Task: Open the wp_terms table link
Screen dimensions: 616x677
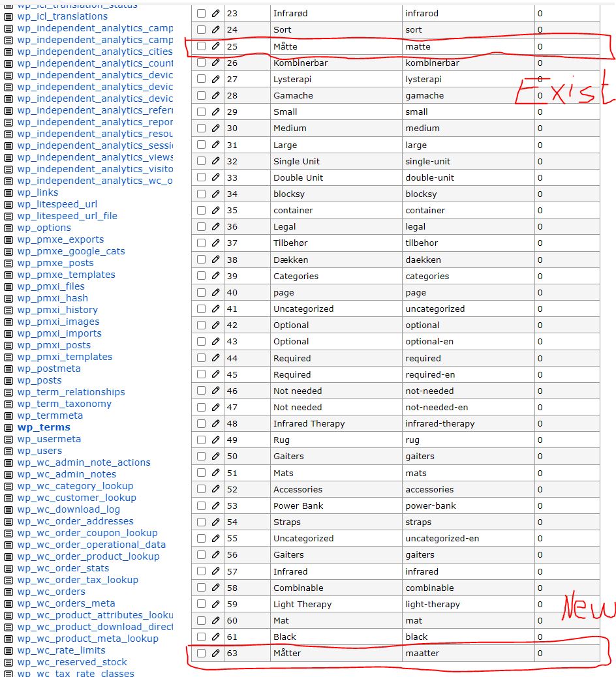Action: pyautogui.click(x=44, y=427)
